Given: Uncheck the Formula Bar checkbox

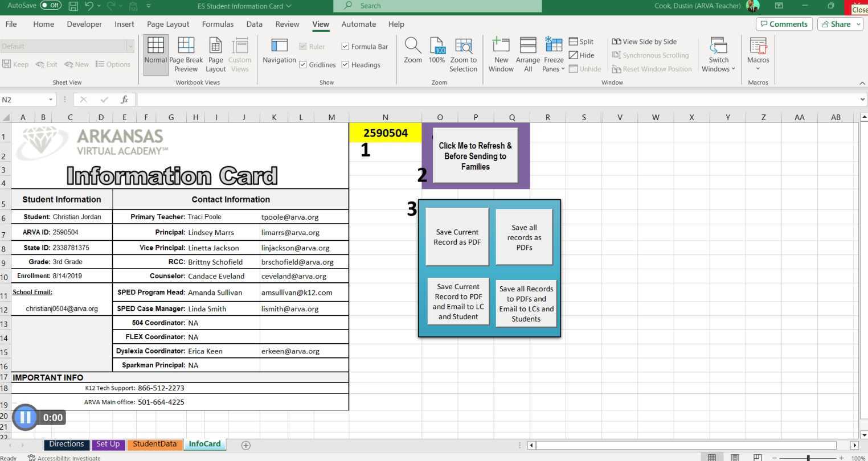Looking at the screenshot, I should pyautogui.click(x=345, y=47).
